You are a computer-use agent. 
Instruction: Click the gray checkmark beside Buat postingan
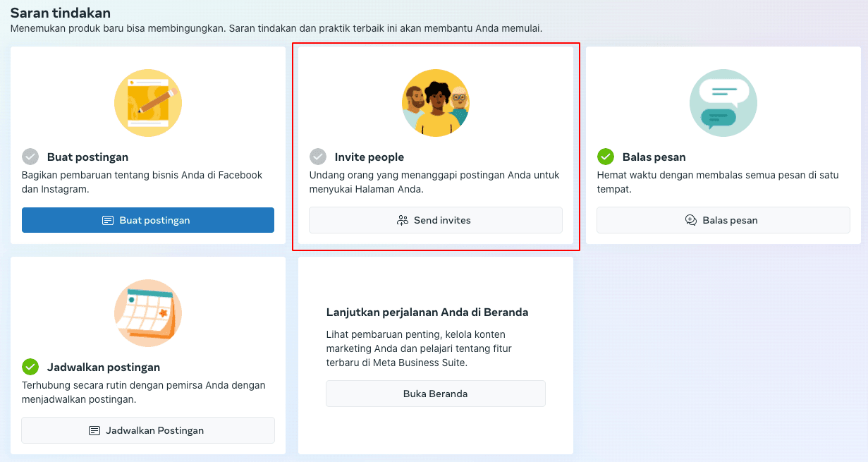[30, 157]
